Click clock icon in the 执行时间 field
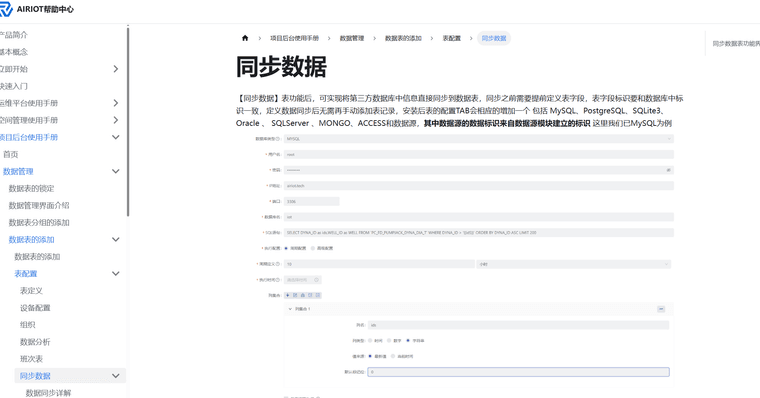The height and width of the screenshot is (398, 760). click(x=316, y=280)
